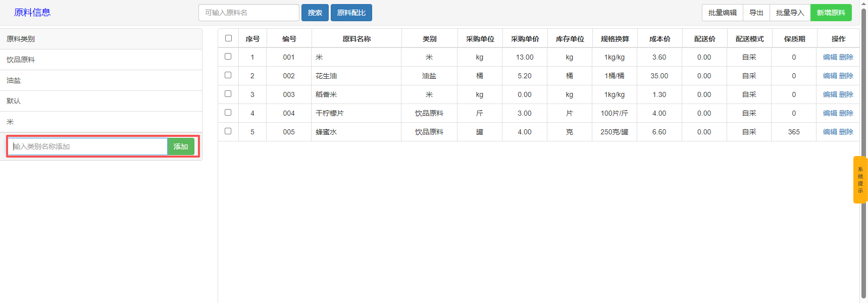Focus the 可输入原料名 search field

[248, 13]
